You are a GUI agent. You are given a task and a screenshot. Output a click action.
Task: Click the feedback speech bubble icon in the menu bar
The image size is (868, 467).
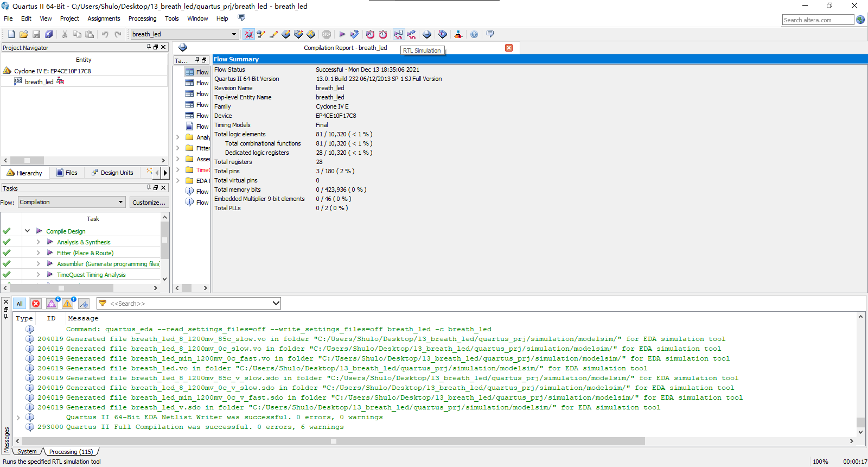click(x=241, y=18)
